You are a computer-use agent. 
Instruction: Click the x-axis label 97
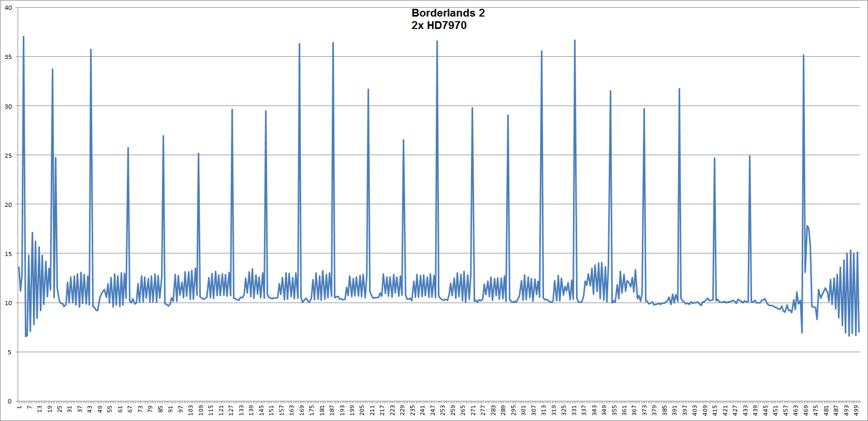181,409
